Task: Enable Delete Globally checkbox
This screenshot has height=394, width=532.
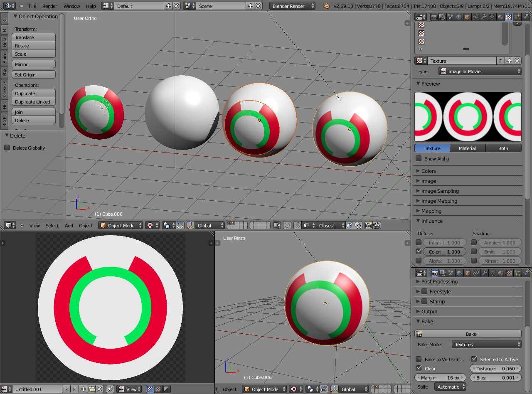Action: pyautogui.click(x=7, y=148)
